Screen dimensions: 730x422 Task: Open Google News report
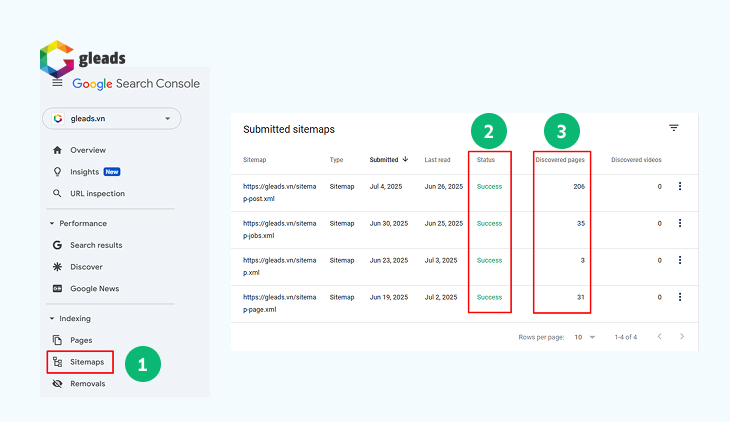tap(95, 289)
